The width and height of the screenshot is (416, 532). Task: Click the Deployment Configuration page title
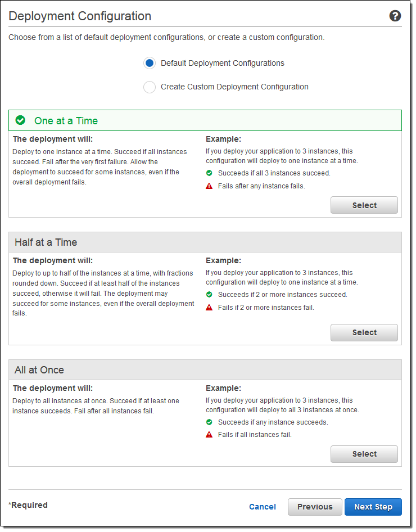[x=80, y=16]
